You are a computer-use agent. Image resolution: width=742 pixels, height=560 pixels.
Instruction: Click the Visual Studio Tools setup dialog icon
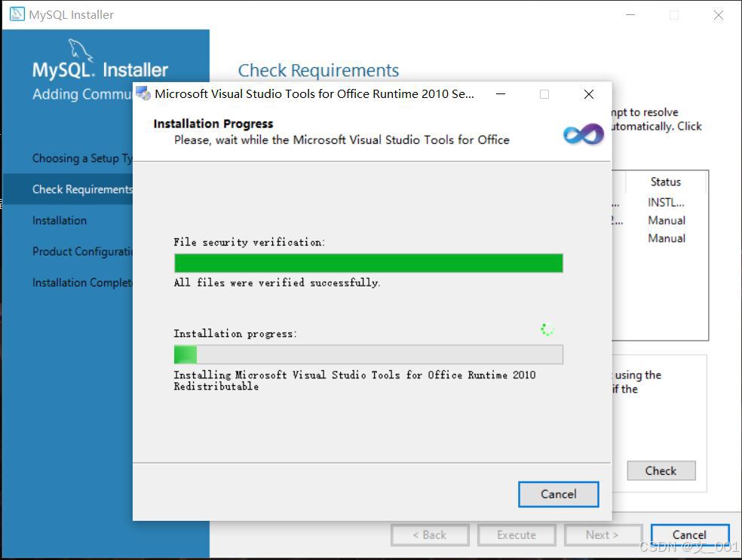[x=143, y=93]
